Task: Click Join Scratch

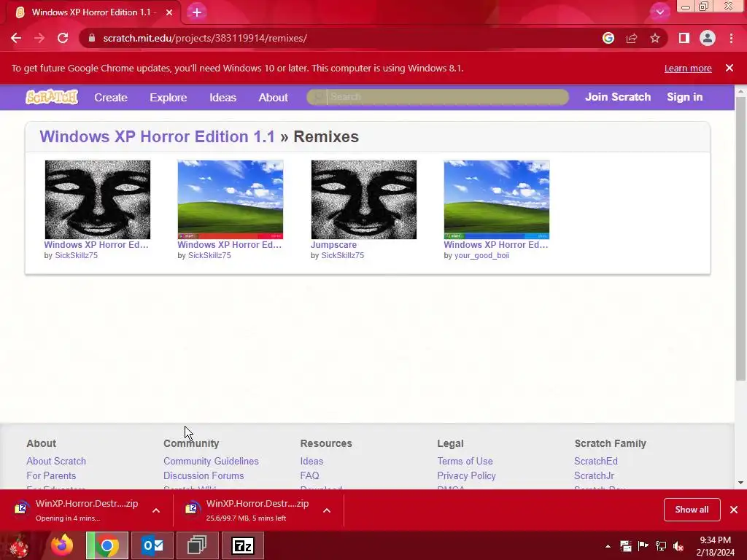Action: [x=618, y=97]
